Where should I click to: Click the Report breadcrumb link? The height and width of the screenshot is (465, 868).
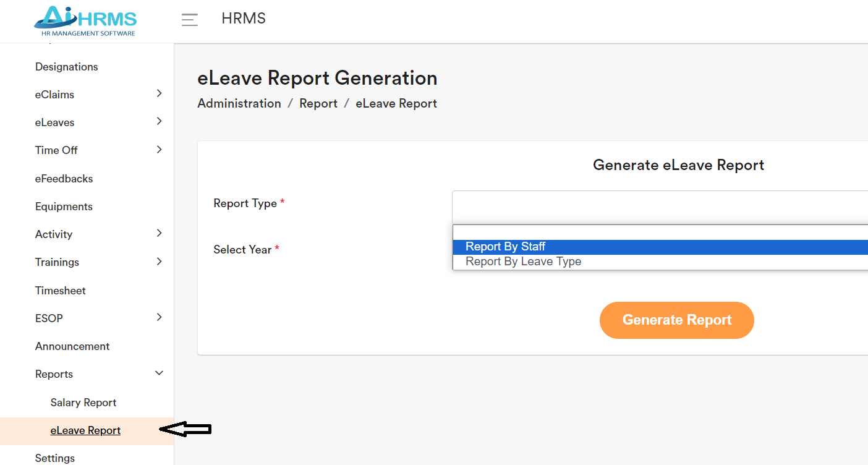318,103
